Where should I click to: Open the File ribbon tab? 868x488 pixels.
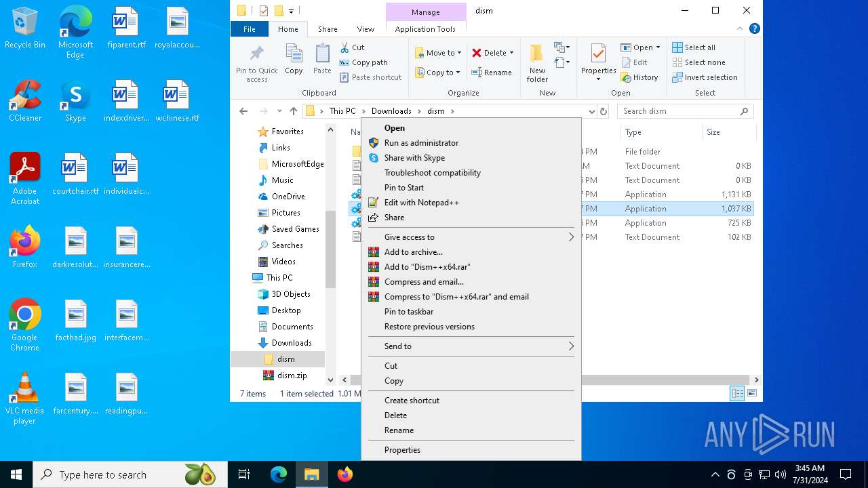(x=250, y=29)
